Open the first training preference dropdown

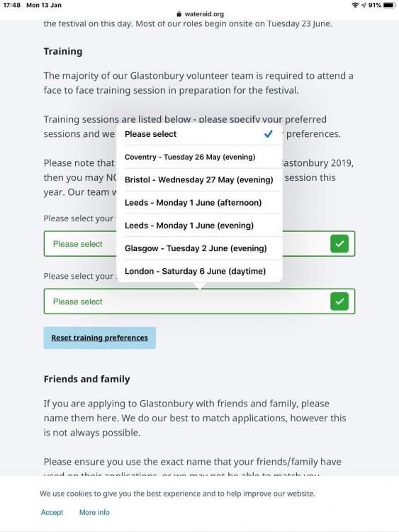click(199, 243)
